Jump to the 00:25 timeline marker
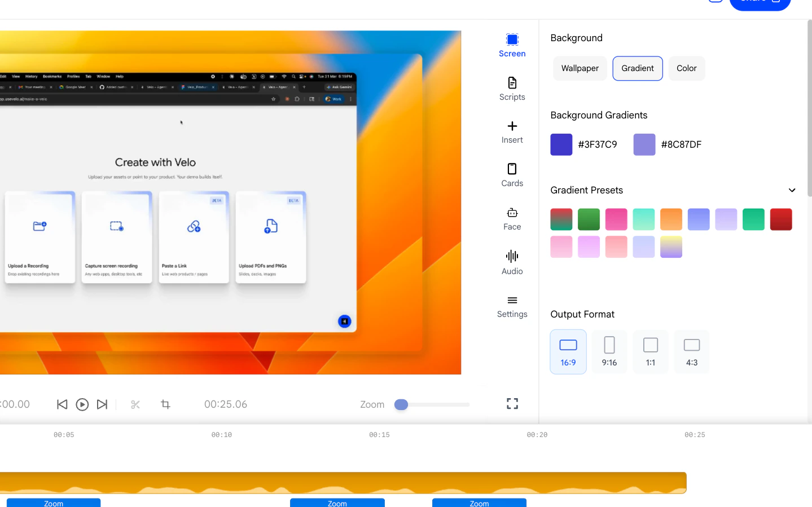This screenshot has width=812, height=507. (695, 435)
